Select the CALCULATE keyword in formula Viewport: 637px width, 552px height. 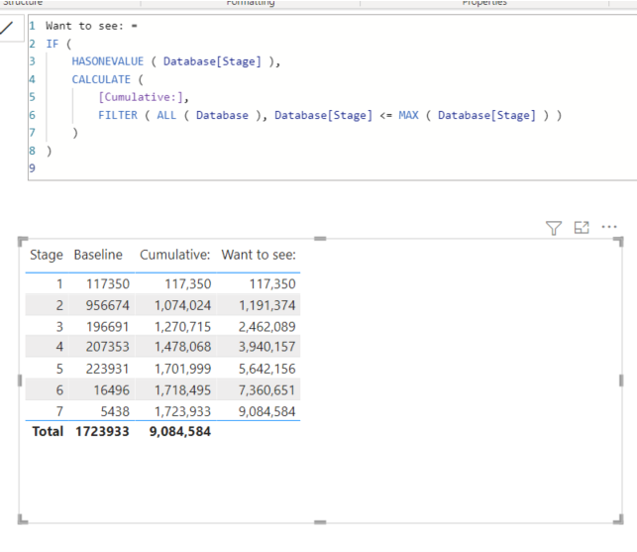tap(101, 79)
